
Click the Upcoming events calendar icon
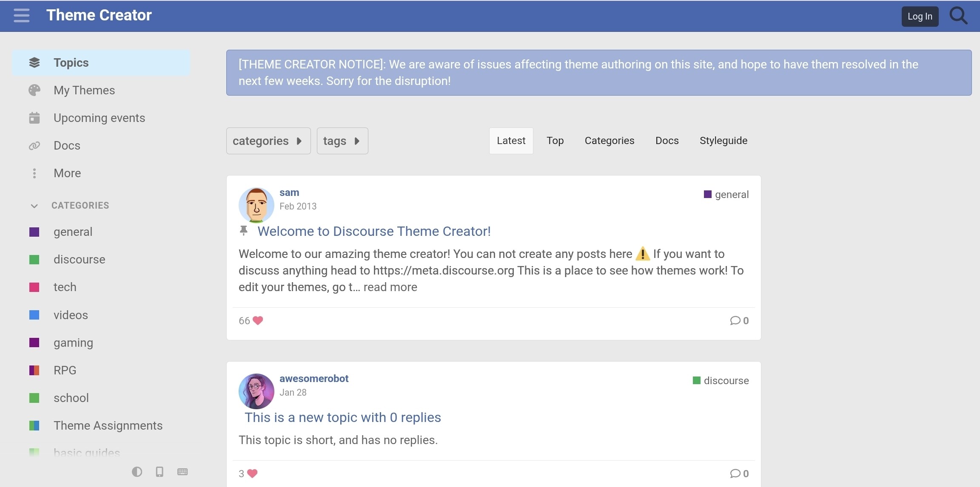(x=34, y=118)
